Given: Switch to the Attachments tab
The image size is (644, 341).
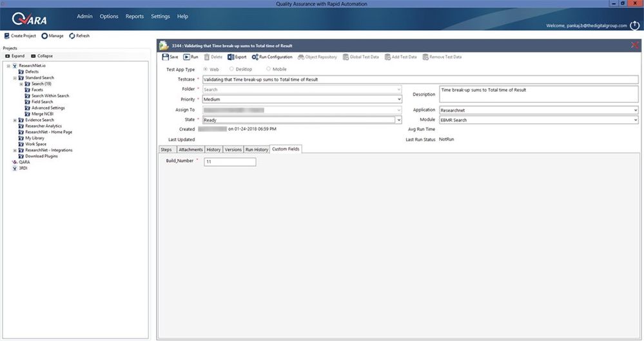Looking at the screenshot, I should [x=191, y=150].
